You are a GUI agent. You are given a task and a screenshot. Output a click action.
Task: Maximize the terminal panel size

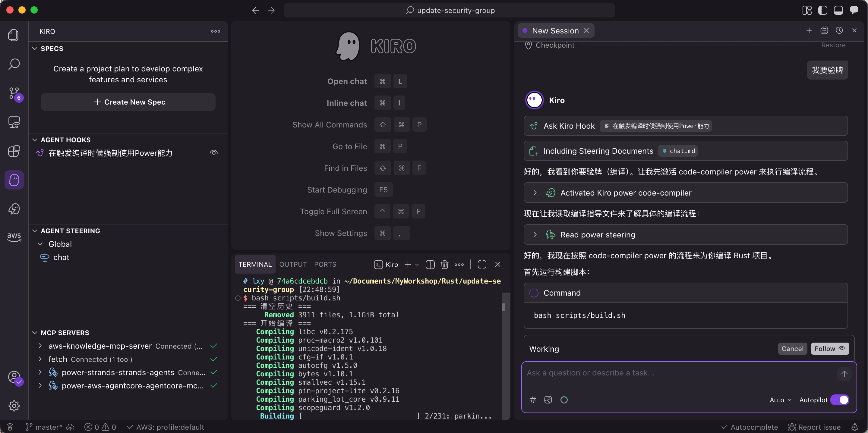(x=482, y=265)
